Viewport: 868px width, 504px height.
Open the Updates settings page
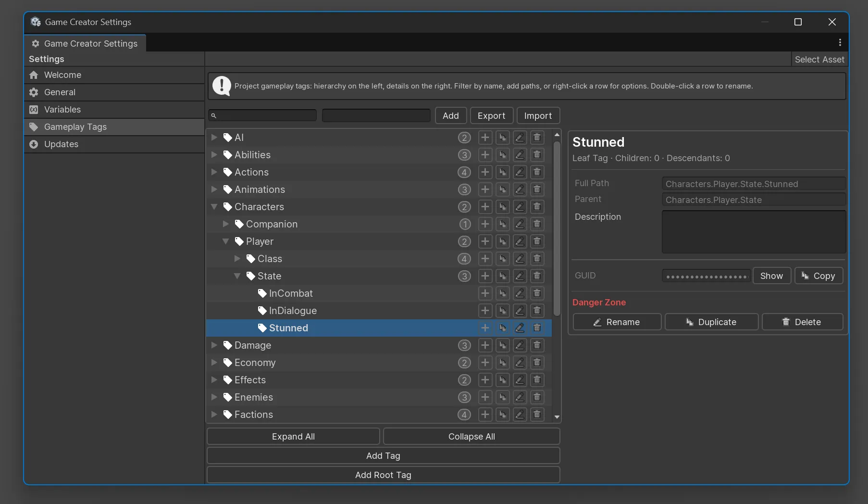pos(114,144)
